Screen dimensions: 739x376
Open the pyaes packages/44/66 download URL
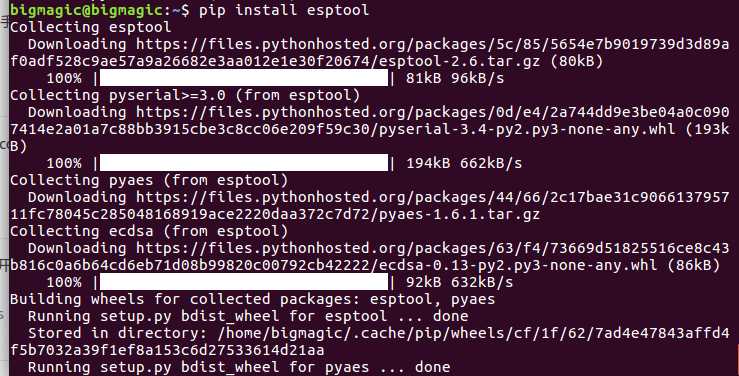tap(370, 205)
